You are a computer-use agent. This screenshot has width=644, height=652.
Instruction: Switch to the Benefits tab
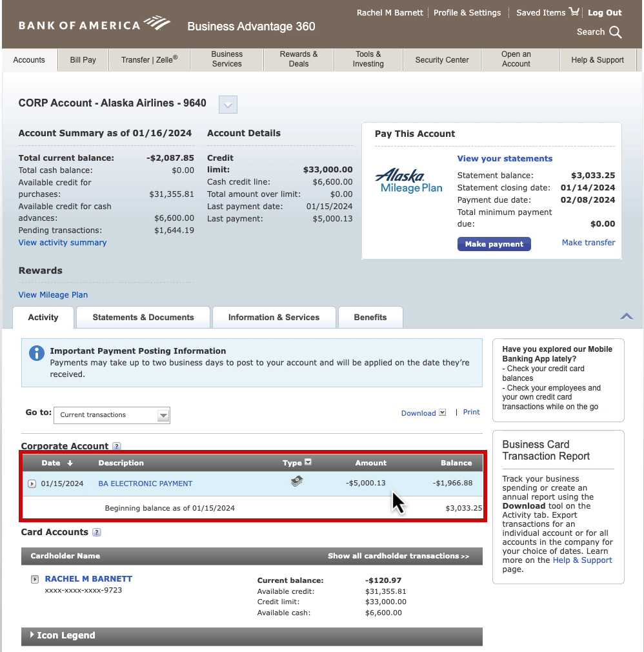click(x=370, y=317)
